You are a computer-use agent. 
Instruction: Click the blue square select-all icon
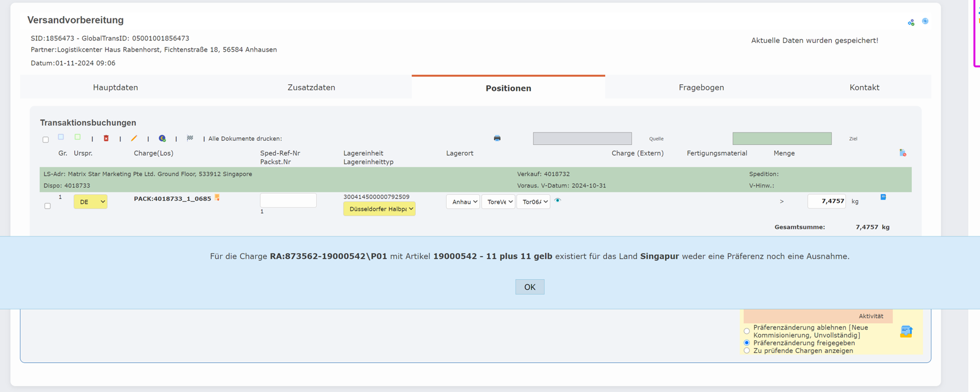[x=61, y=137]
